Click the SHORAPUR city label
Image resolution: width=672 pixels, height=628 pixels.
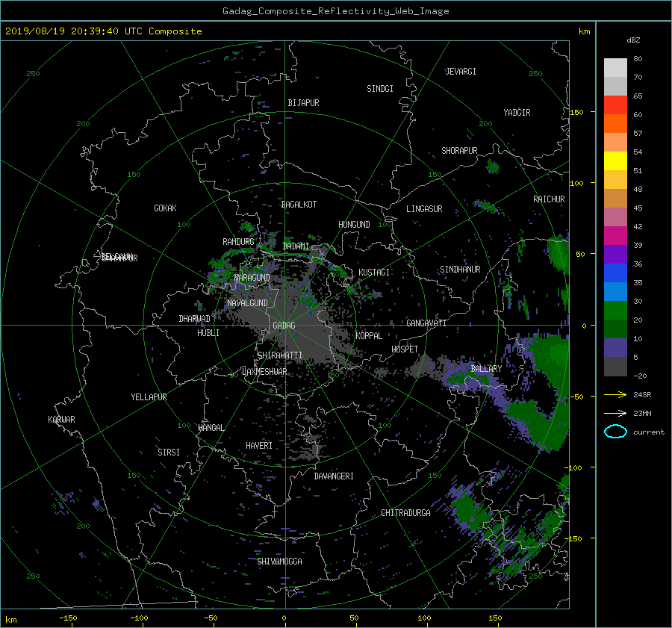click(459, 151)
